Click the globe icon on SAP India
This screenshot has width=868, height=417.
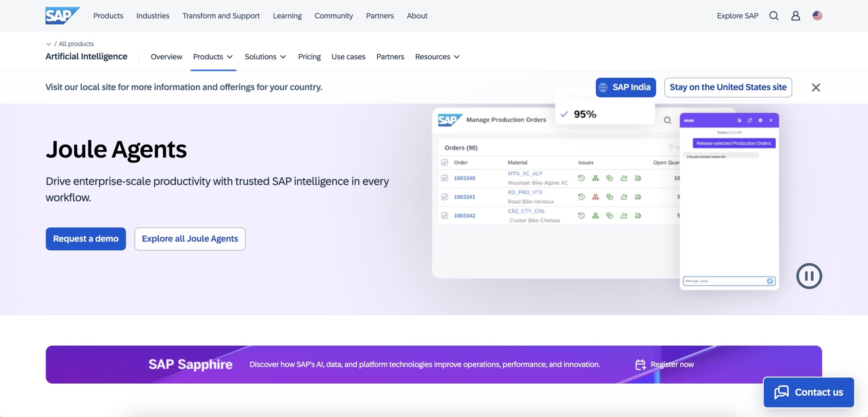[603, 87]
